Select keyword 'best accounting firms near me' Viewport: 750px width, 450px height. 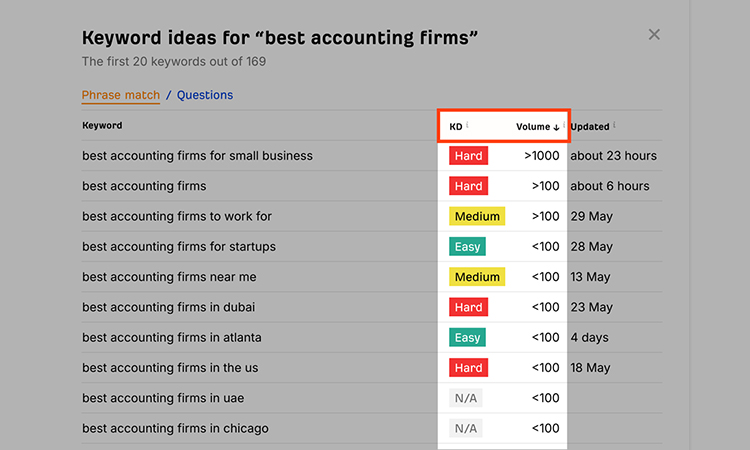(169, 277)
